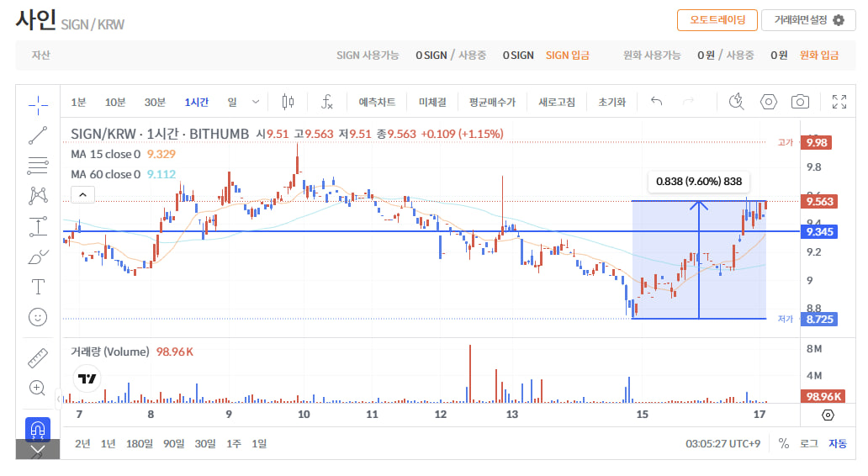Click the 9.345 horizontal line price label
868x476 pixels.
point(819,232)
